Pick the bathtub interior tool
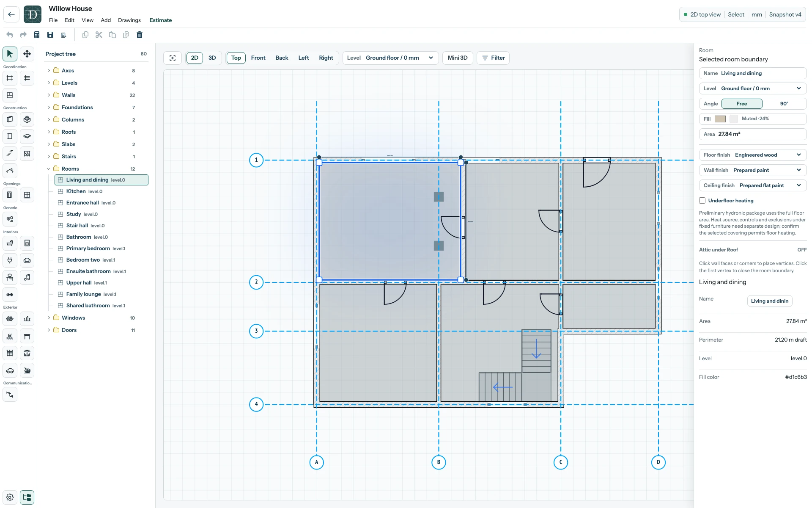 pyautogui.click(x=10, y=243)
